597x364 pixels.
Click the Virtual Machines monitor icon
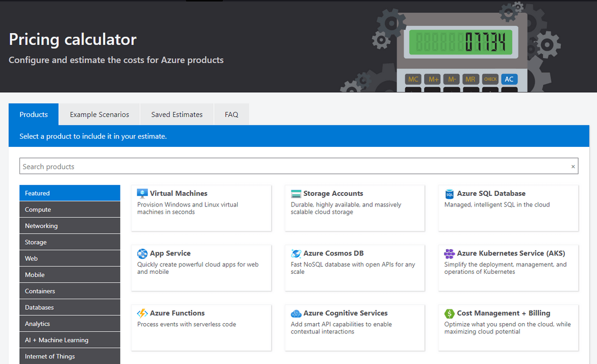pyautogui.click(x=142, y=194)
